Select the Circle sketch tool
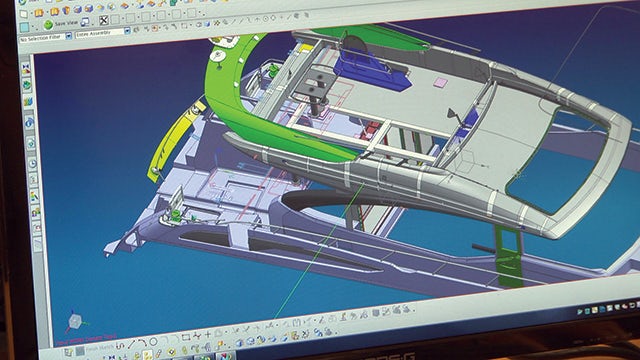The image size is (640, 360). click(153, 341)
